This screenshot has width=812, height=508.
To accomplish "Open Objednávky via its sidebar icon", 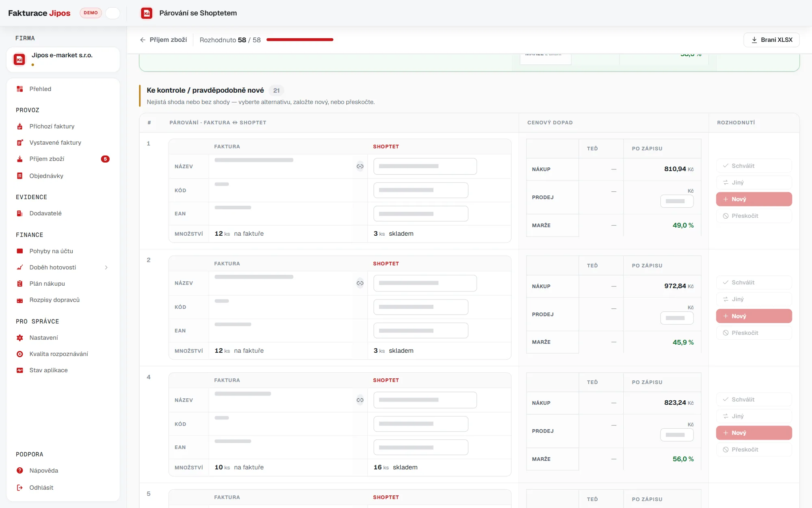I will click(19, 176).
